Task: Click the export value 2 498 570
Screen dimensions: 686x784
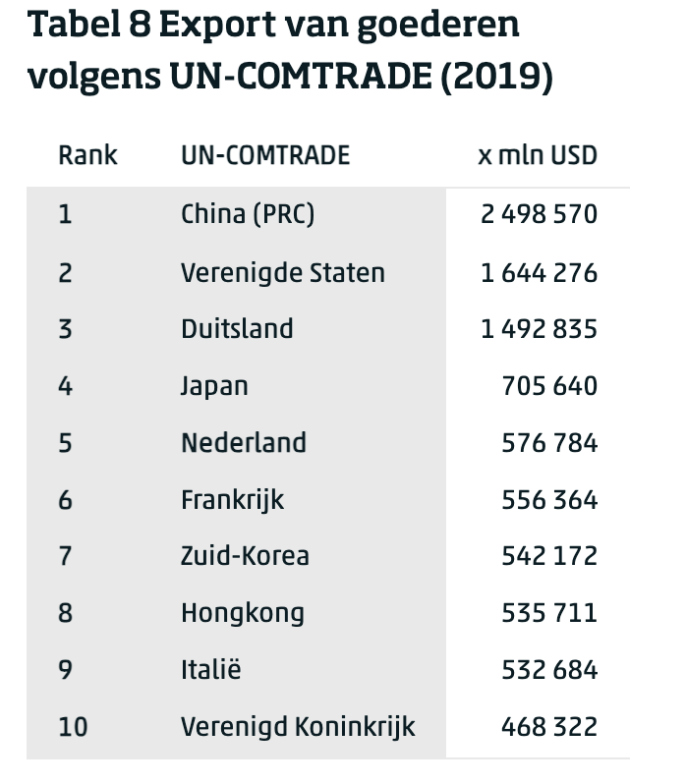Action: point(539,214)
